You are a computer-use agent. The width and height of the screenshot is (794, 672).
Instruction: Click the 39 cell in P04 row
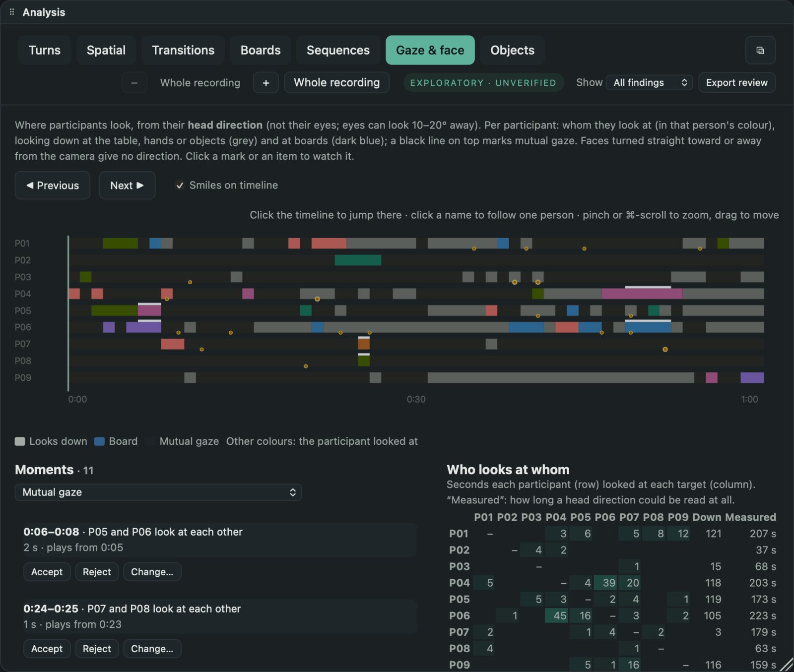click(x=605, y=583)
